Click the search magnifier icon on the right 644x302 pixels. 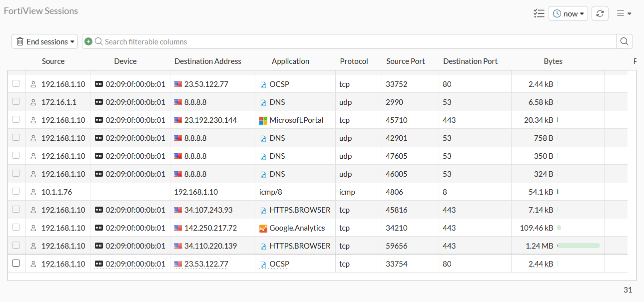pyautogui.click(x=624, y=41)
